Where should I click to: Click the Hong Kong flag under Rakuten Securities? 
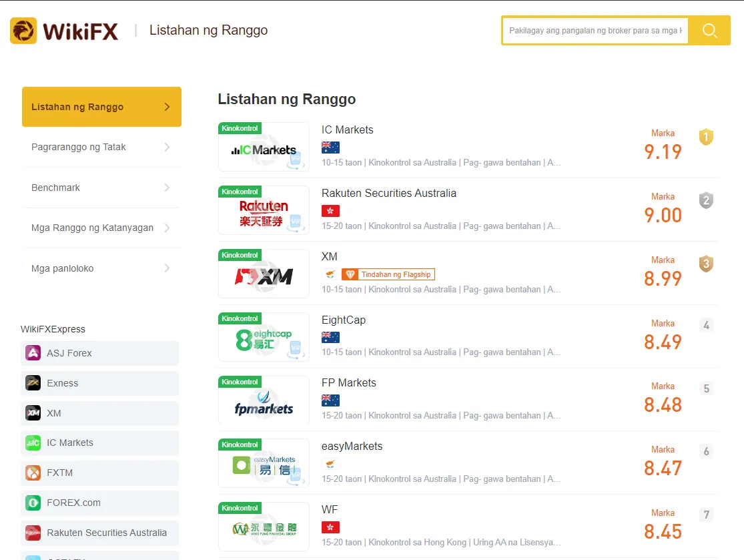tap(330, 211)
